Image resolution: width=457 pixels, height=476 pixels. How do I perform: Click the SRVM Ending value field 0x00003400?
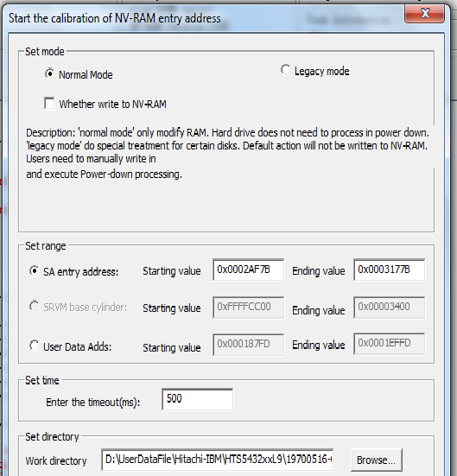coord(390,308)
